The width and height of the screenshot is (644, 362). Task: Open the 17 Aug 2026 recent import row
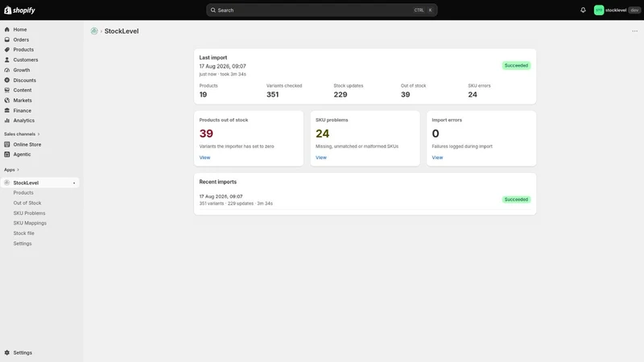click(365, 200)
